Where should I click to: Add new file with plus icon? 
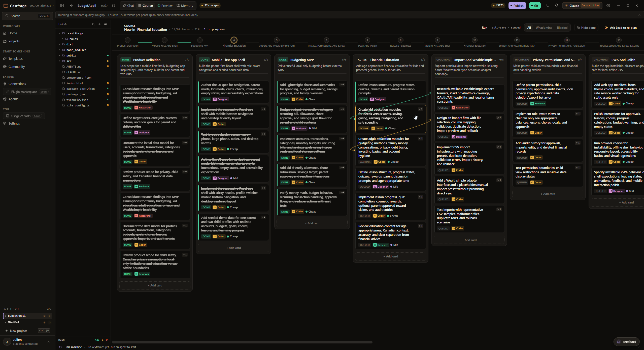99,24
